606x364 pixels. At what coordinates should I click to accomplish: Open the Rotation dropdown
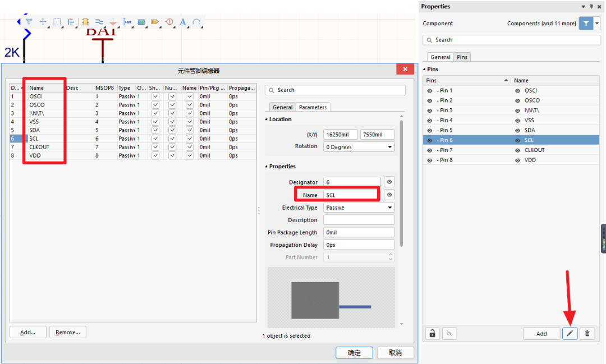(359, 147)
